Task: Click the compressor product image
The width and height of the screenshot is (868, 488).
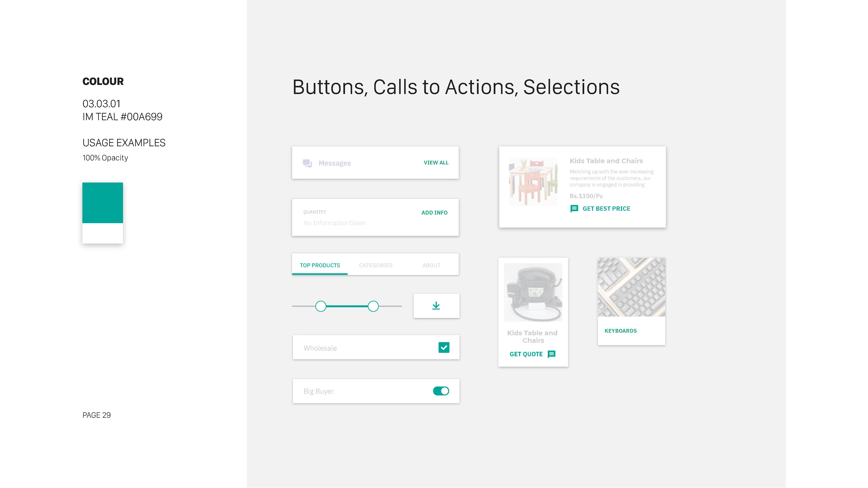Action: click(533, 292)
